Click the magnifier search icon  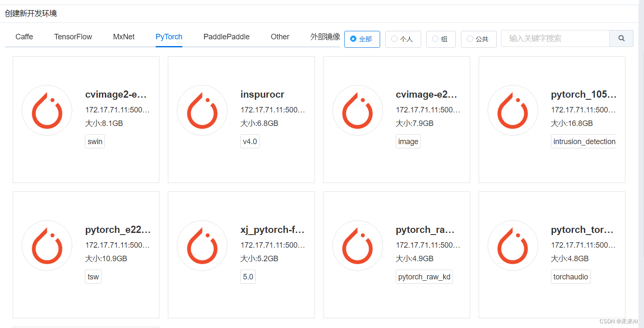coord(621,38)
